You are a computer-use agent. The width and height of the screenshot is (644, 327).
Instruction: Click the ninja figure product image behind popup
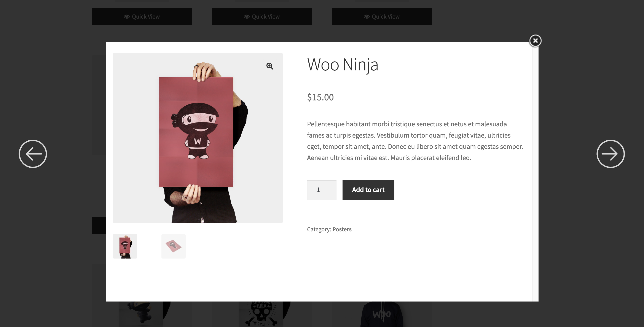[x=140, y=314]
